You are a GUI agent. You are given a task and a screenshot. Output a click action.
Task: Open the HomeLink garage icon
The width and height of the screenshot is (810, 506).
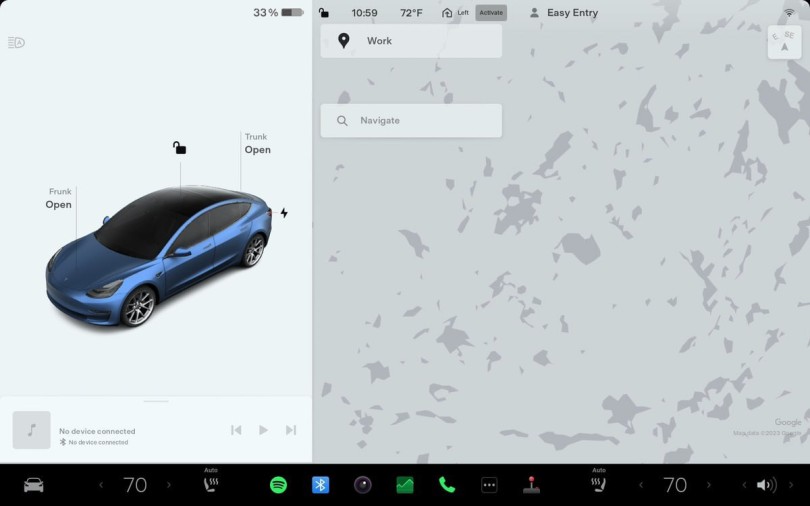click(x=447, y=13)
